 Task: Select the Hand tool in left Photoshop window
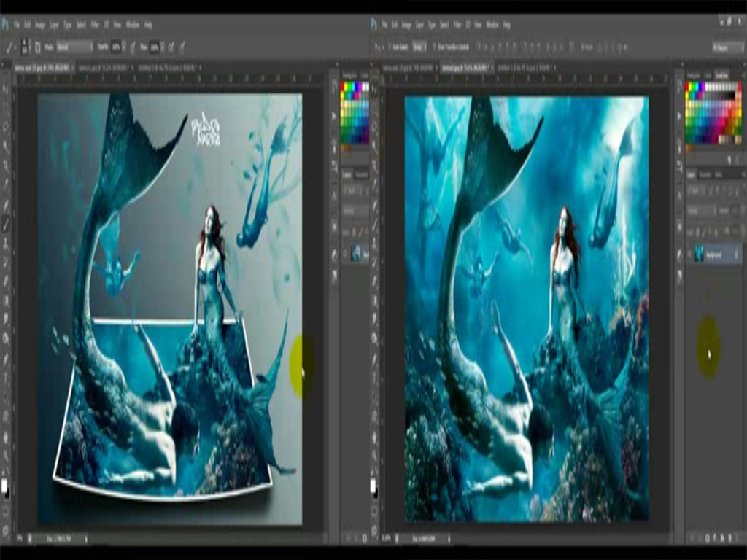tap(6, 437)
